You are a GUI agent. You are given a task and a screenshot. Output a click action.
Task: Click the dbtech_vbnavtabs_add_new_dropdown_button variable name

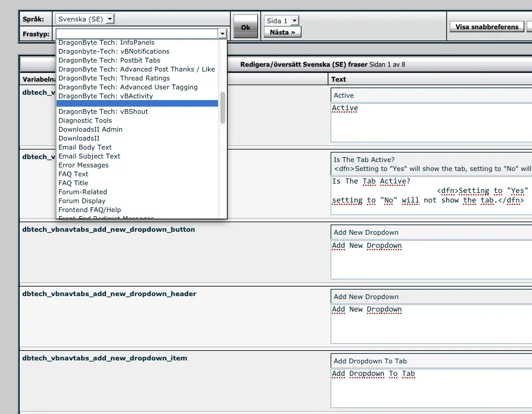[108, 229]
